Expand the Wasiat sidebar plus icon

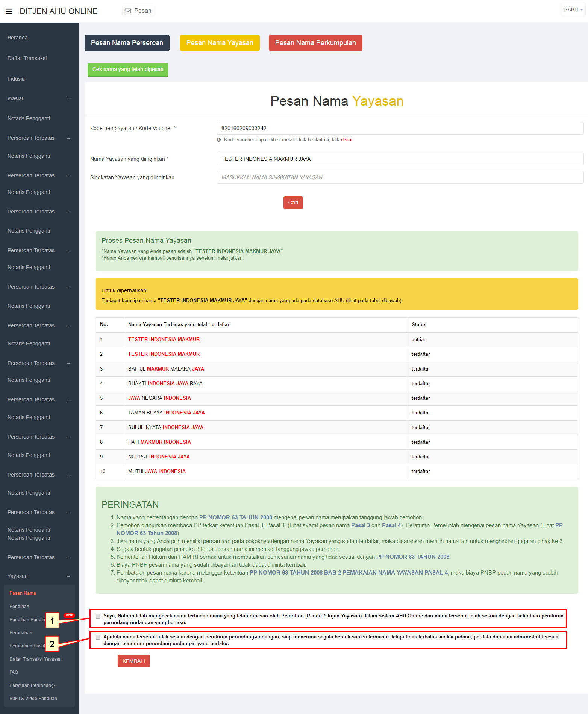click(x=68, y=99)
